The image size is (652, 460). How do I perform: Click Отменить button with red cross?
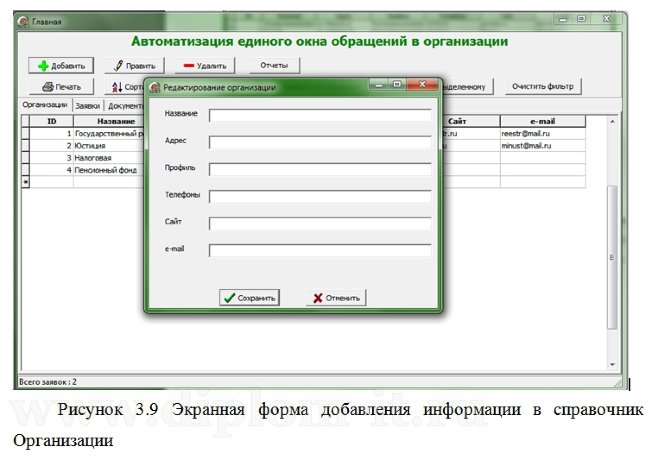click(336, 298)
